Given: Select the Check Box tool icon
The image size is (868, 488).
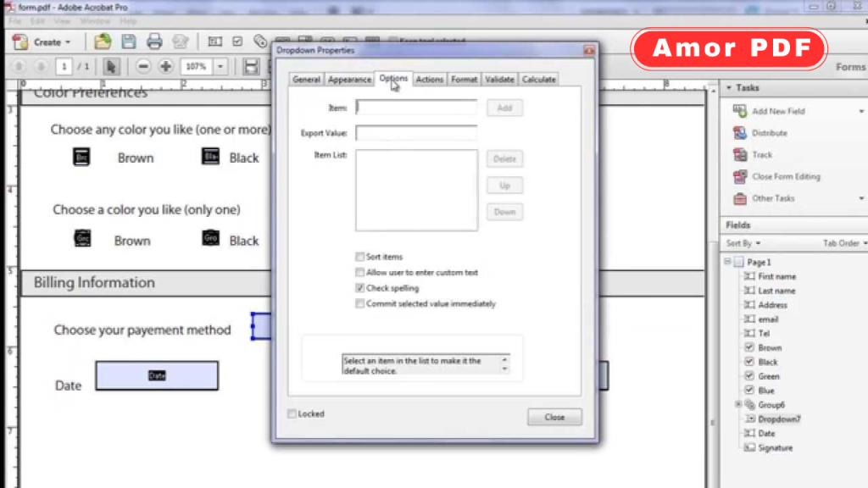Looking at the screenshot, I should (x=237, y=42).
